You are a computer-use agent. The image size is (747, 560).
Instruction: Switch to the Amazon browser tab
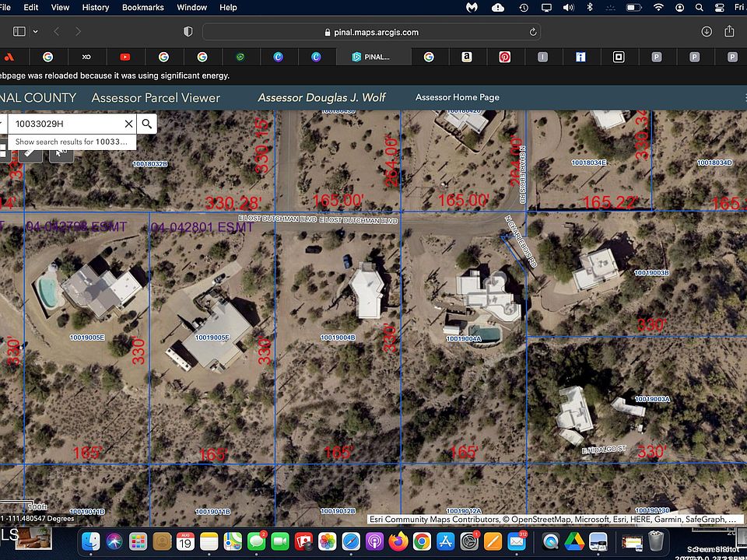tap(466, 57)
